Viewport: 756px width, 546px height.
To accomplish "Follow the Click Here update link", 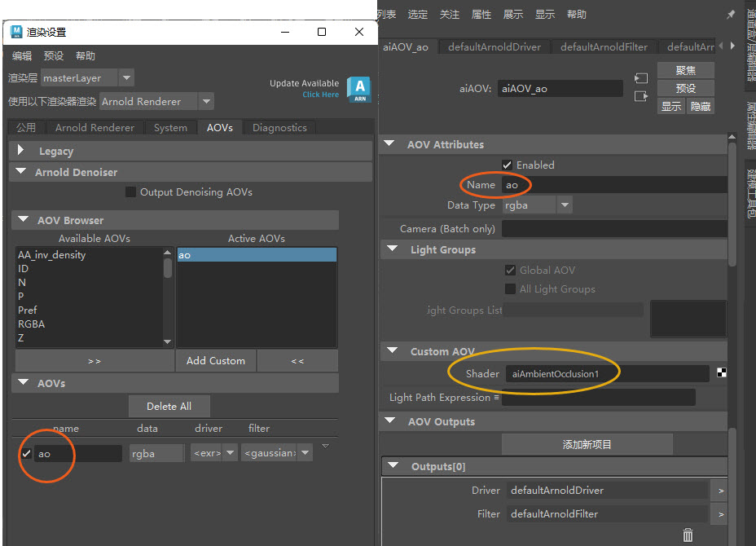I will tap(321, 95).
